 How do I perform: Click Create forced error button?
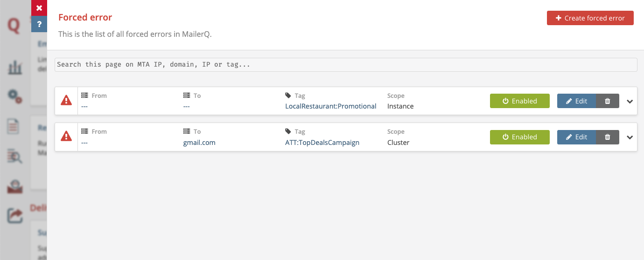pos(590,18)
